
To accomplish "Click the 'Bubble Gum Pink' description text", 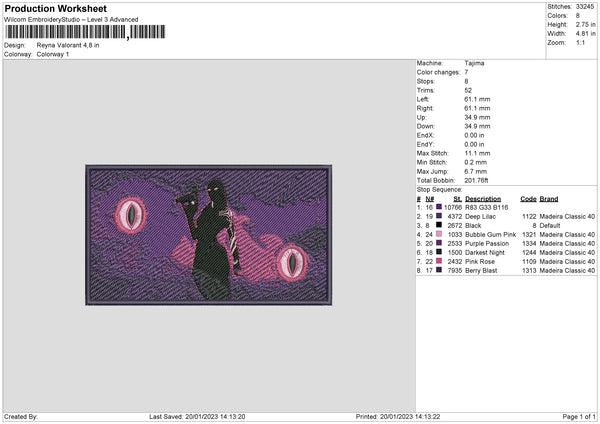I will click(x=491, y=235).
